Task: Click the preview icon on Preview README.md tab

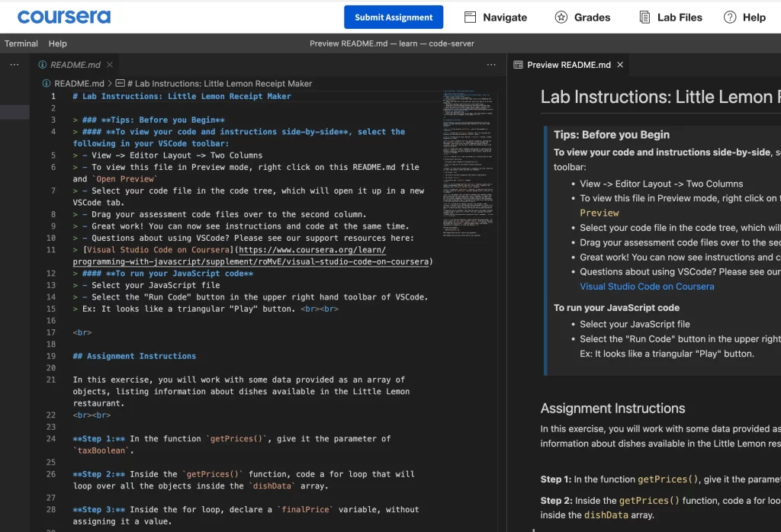Action: coord(518,65)
